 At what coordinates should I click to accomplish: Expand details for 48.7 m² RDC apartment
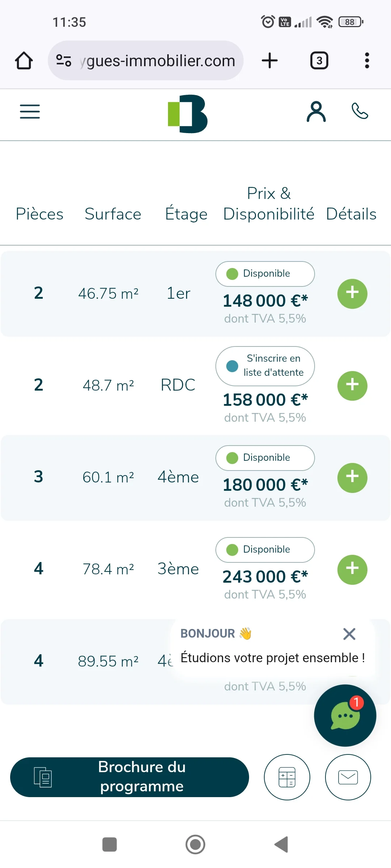coord(352,386)
